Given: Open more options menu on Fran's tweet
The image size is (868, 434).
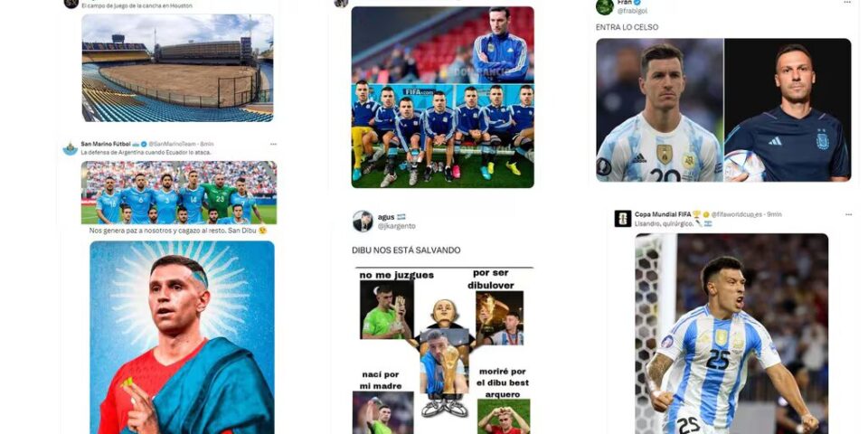Looking at the screenshot, I should [847, 3].
